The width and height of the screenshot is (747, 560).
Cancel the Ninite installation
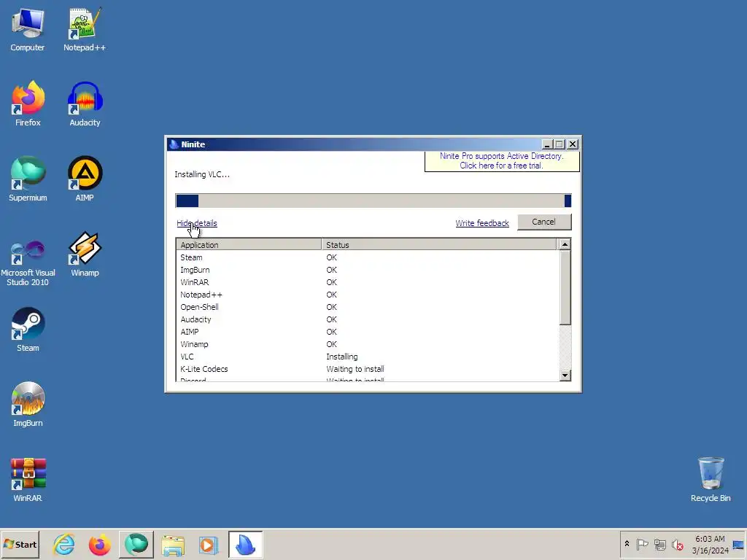544,222
